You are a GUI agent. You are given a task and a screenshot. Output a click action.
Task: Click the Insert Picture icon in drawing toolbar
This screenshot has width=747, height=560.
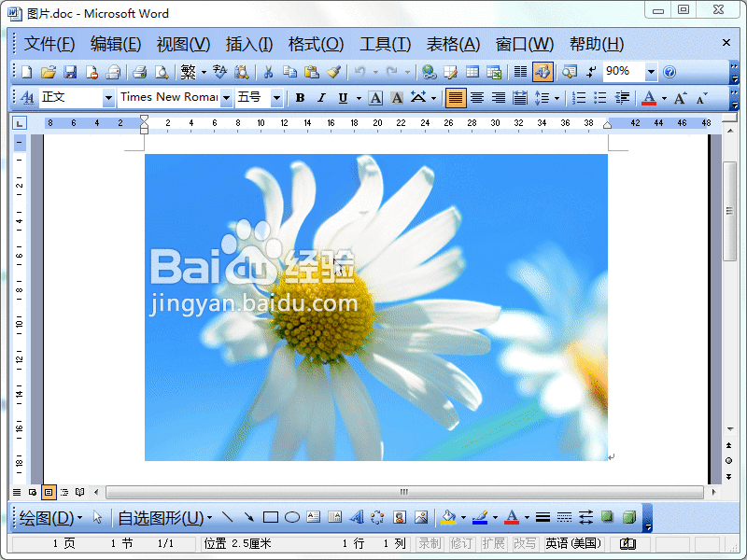(x=421, y=517)
